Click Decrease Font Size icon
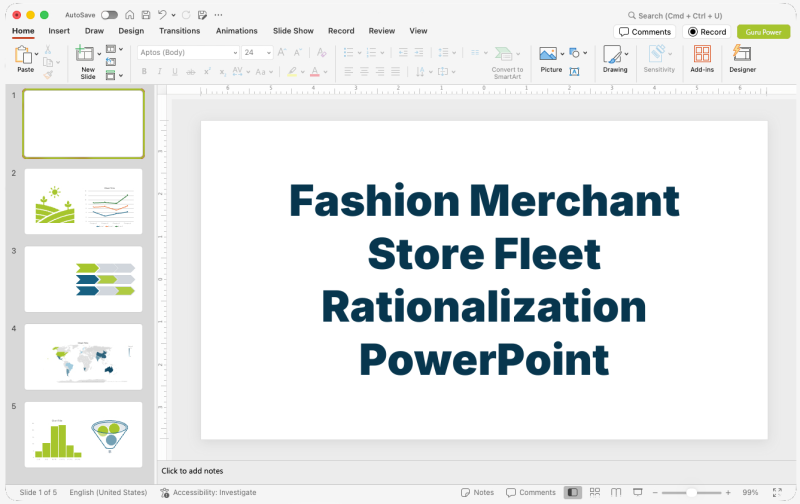800x504 pixels. click(x=298, y=52)
